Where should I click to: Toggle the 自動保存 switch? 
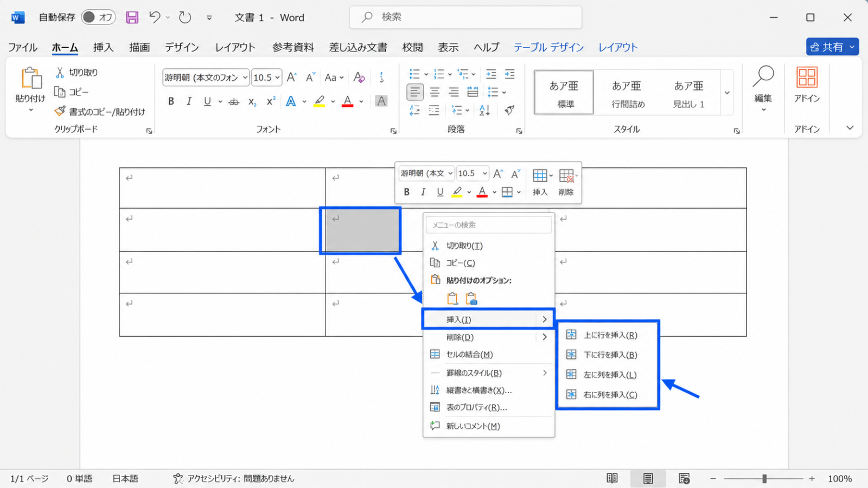pyautogui.click(x=98, y=17)
